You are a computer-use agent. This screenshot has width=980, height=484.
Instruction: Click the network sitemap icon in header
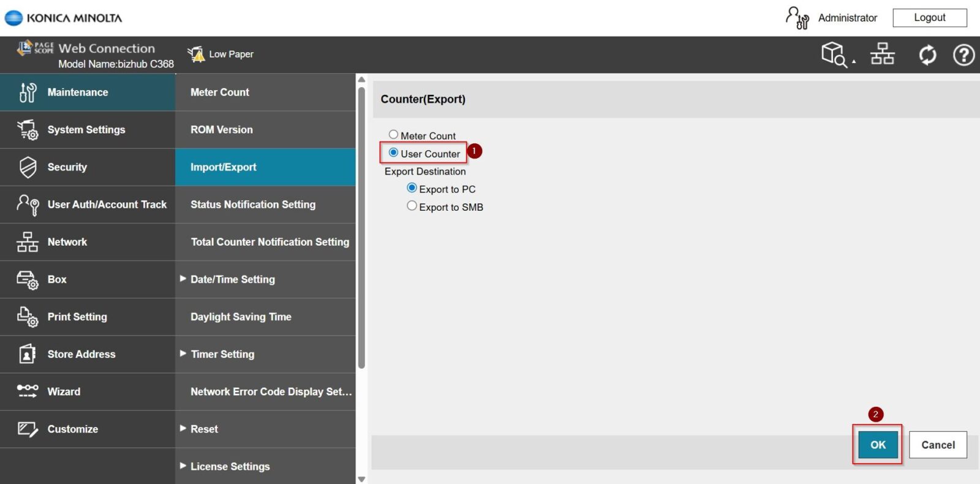[883, 54]
